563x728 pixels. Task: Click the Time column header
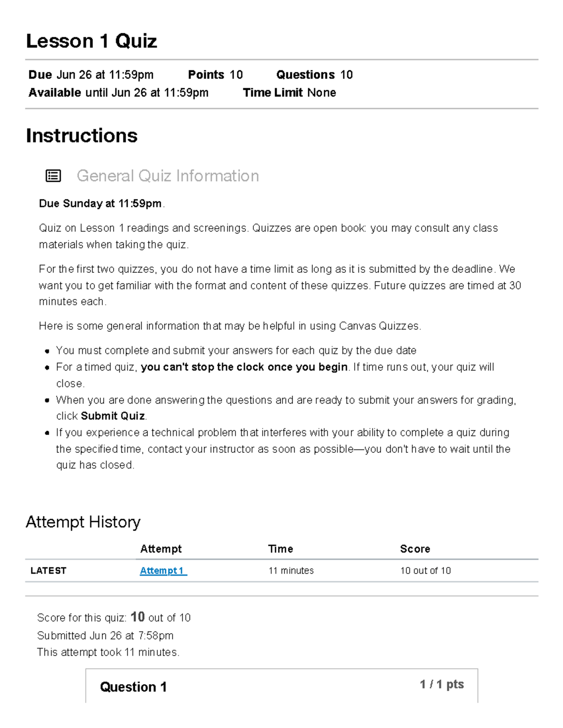pyautogui.click(x=281, y=549)
